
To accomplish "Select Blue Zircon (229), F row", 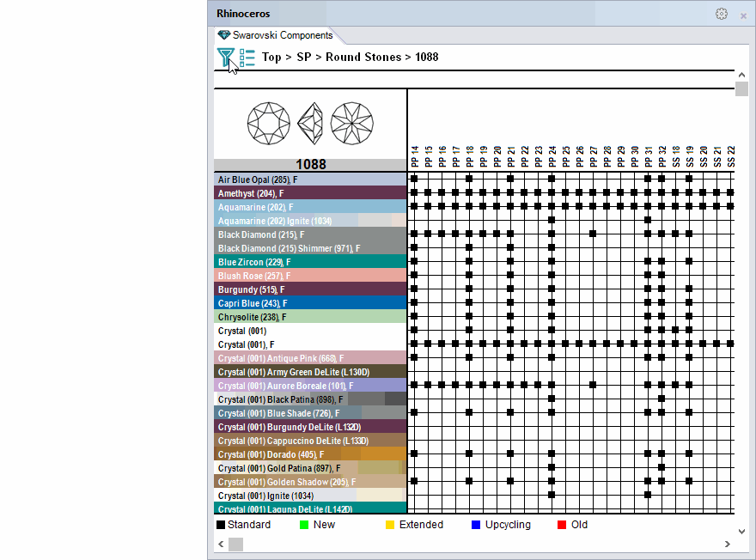I will click(310, 262).
